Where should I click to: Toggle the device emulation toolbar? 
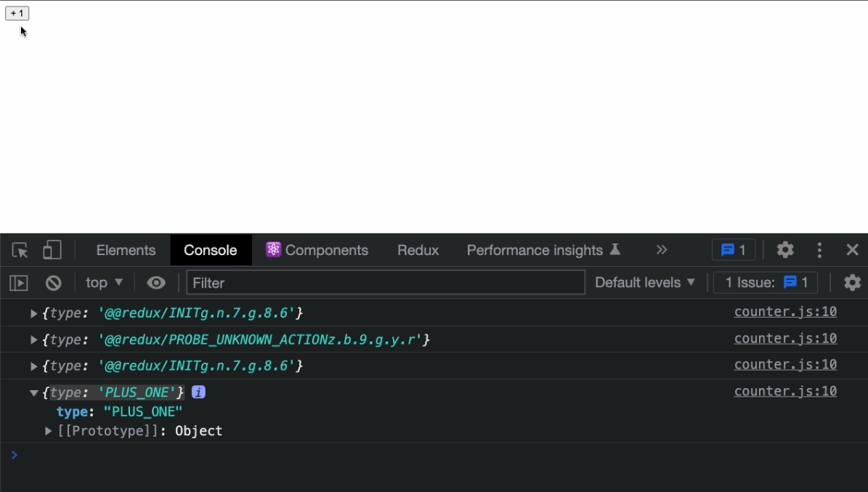tap(52, 249)
